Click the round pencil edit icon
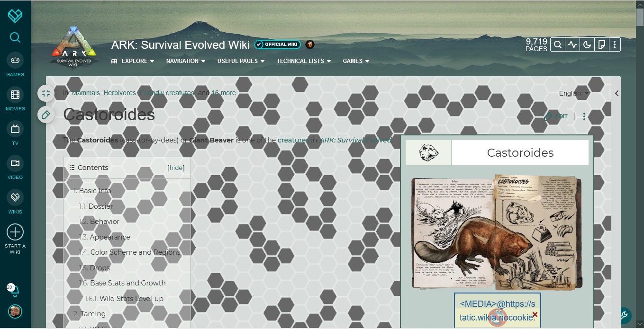Screen dimensions: 644x329 click(x=46, y=115)
